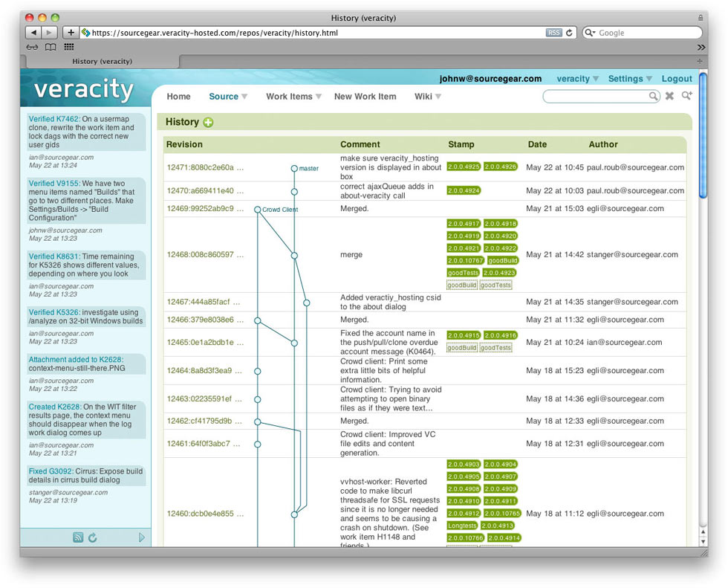Open the activity RSS feed icon in sidebar

click(x=78, y=537)
